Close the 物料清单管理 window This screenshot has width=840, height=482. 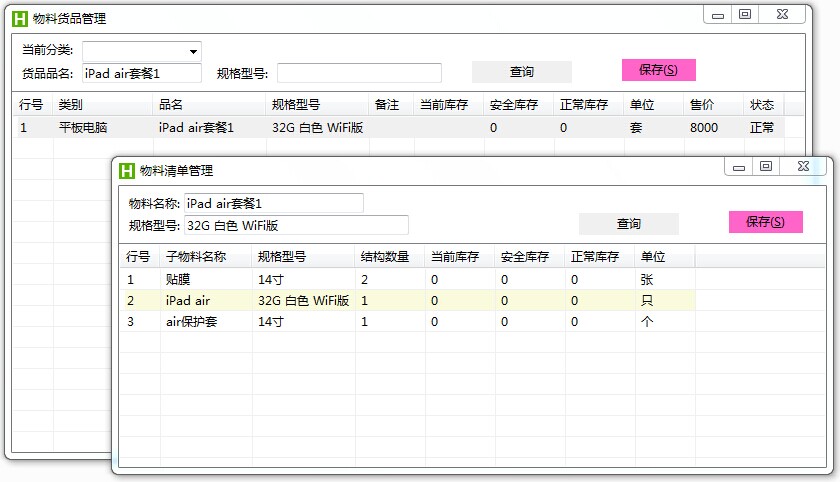(x=803, y=167)
